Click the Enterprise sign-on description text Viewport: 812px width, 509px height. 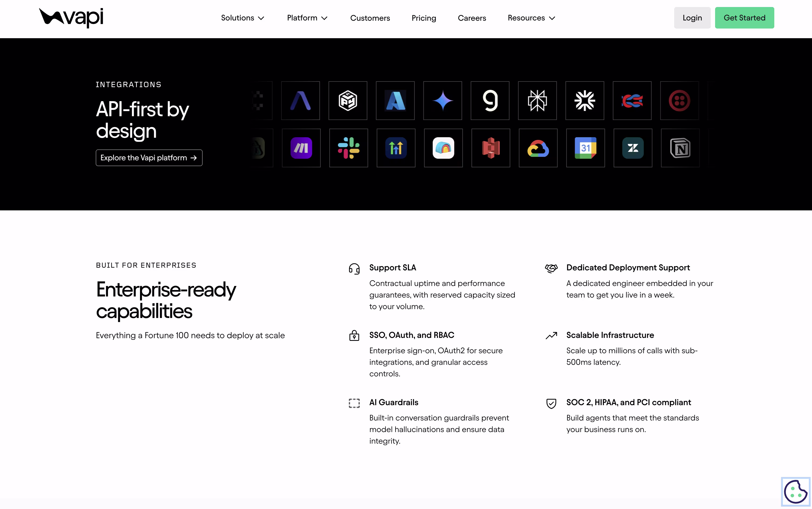click(x=436, y=362)
